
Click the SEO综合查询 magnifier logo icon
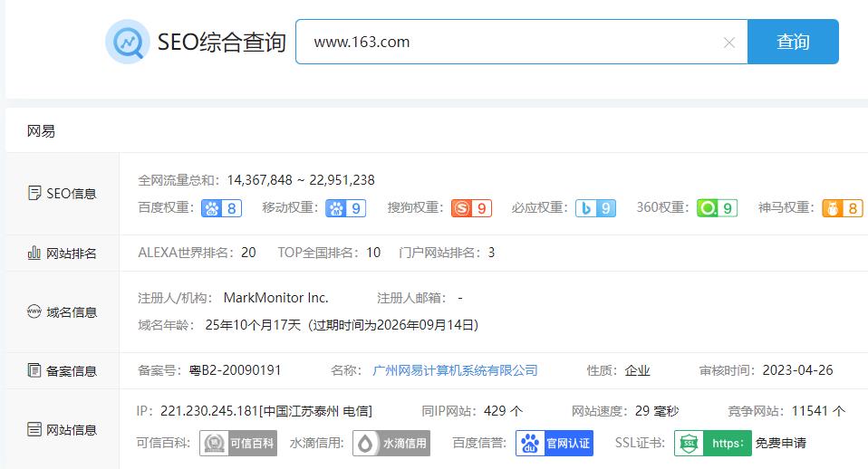(x=128, y=42)
